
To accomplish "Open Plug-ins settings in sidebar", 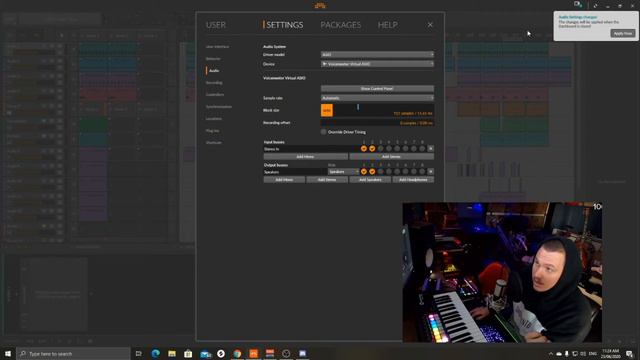I will pyautogui.click(x=212, y=131).
